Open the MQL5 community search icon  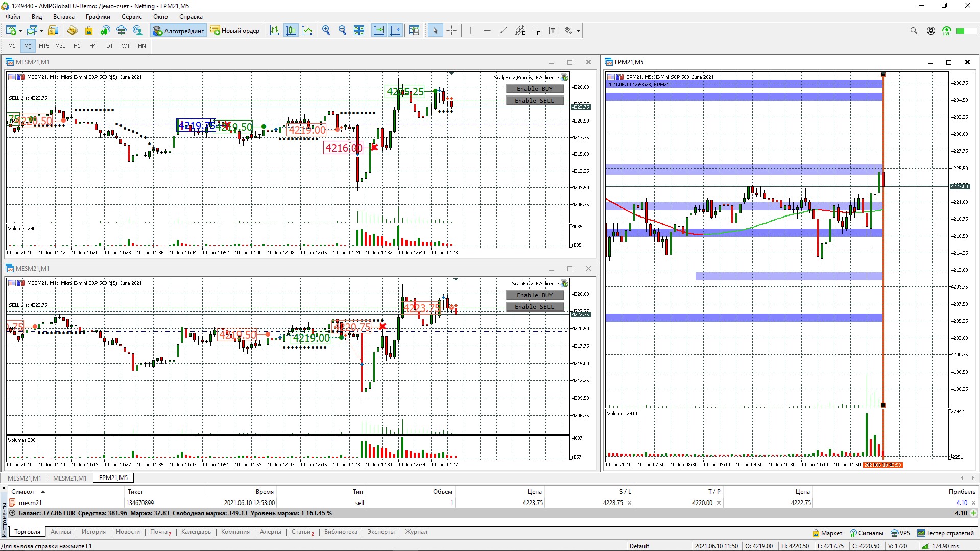pyautogui.click(x=138, y=31)
